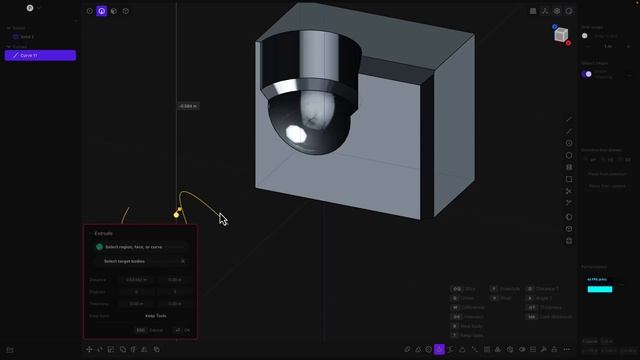Click the folder icon at bottom-left corner
640x360 pixels.
point(10,350)
